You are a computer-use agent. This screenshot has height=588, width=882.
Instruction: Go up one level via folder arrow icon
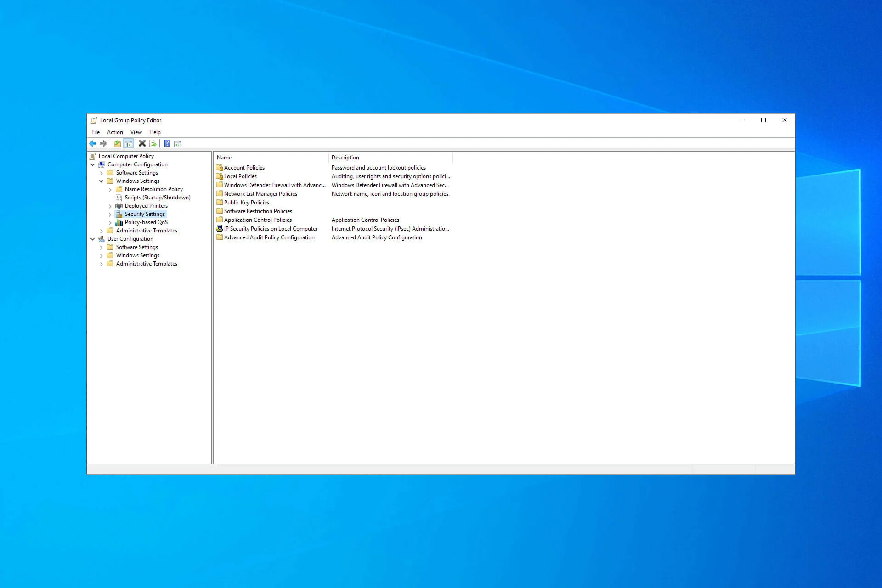(118, 144)
